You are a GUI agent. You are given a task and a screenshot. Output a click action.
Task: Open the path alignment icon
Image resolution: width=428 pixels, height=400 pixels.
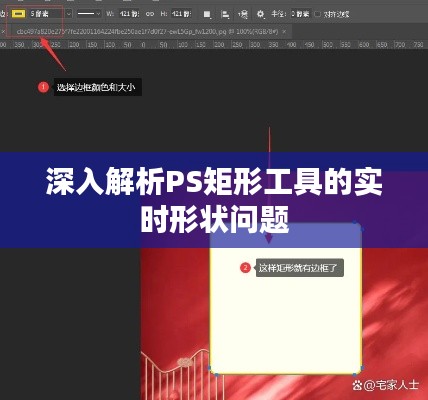[225, 14]
